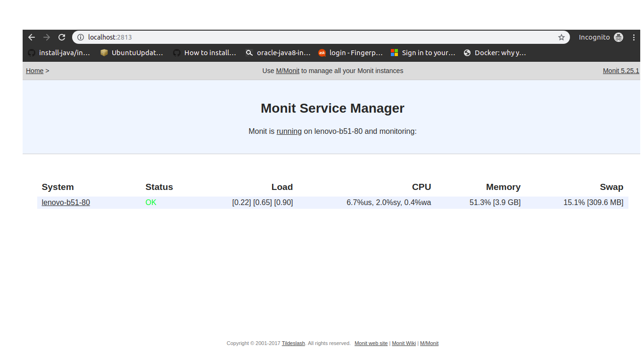The width and height of the screenshot is (644, 362).
Task: Click the Monit 5.25.1 version link
Action: tap(620, 71)
